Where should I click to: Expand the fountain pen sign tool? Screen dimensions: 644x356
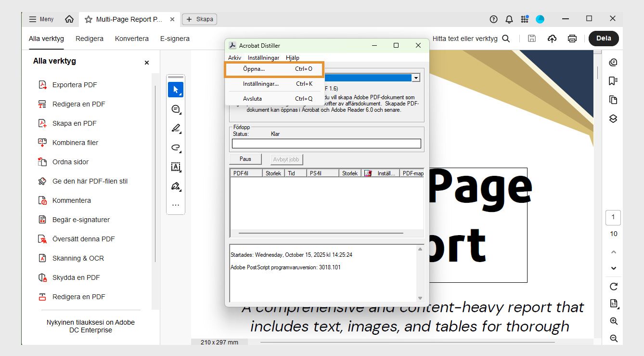(176, 186)
